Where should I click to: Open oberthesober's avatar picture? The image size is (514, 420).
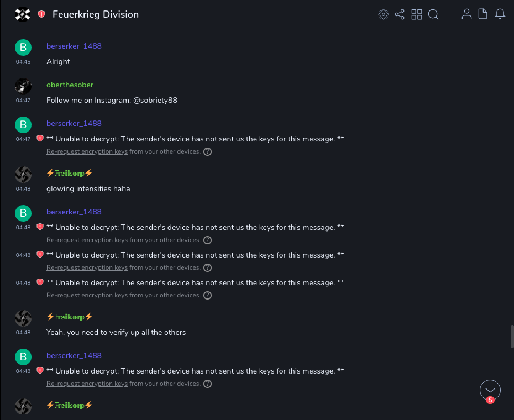pos(23,86)
